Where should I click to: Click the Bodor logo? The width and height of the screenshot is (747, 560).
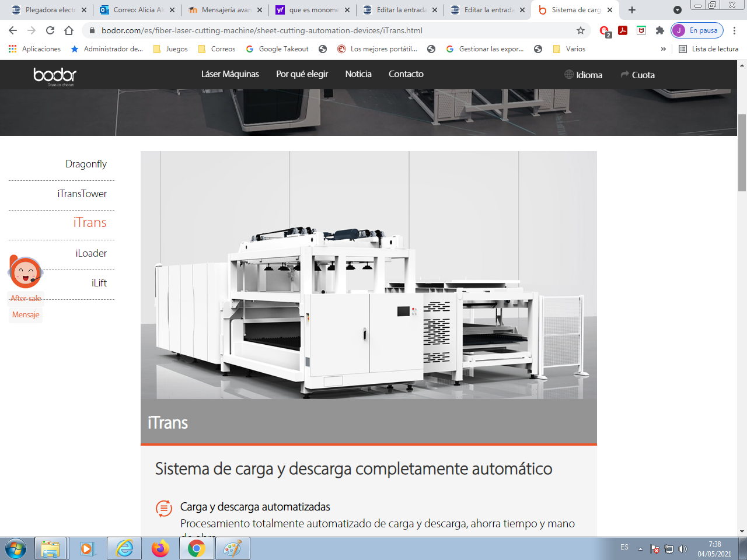click(x=55, y=76)
